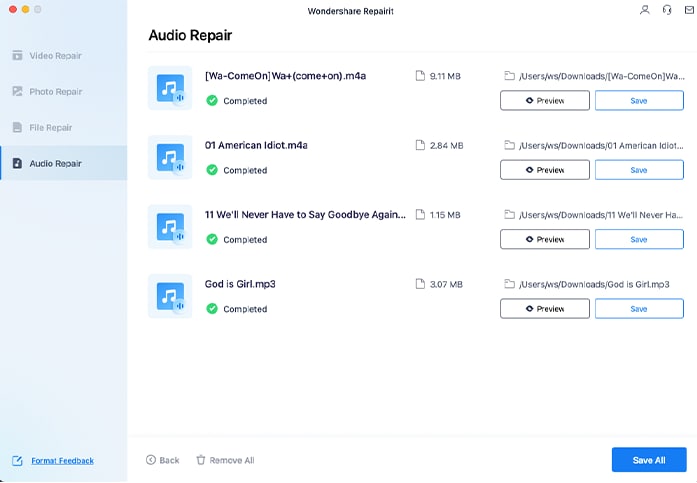Click the file size icon beside 2.84 MB

(420, 145)
